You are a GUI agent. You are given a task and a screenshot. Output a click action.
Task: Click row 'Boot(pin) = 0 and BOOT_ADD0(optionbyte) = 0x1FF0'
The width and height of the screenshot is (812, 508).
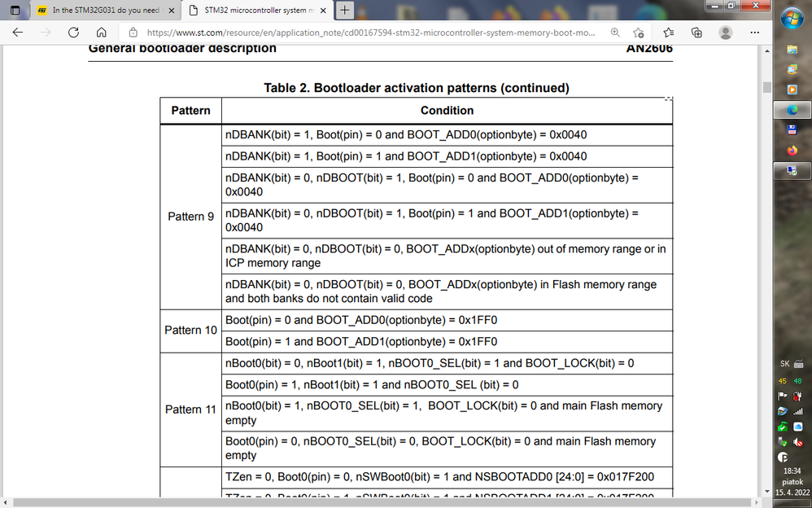tap(447, 321)
